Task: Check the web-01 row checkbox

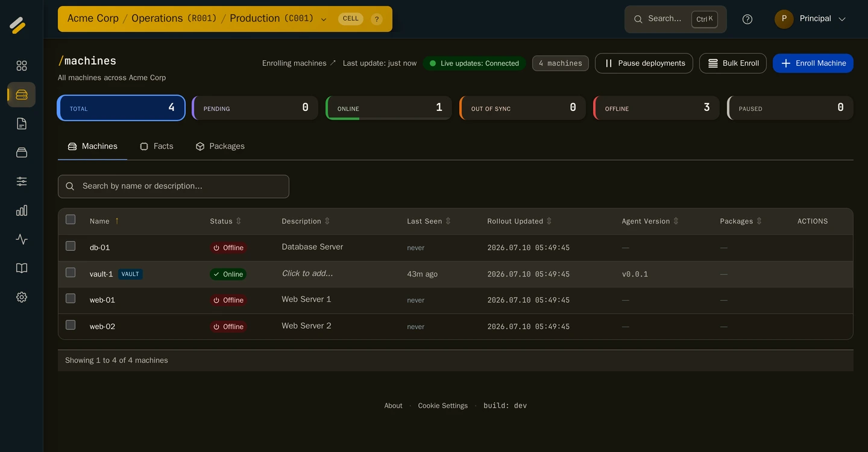Action: [71, 298]
